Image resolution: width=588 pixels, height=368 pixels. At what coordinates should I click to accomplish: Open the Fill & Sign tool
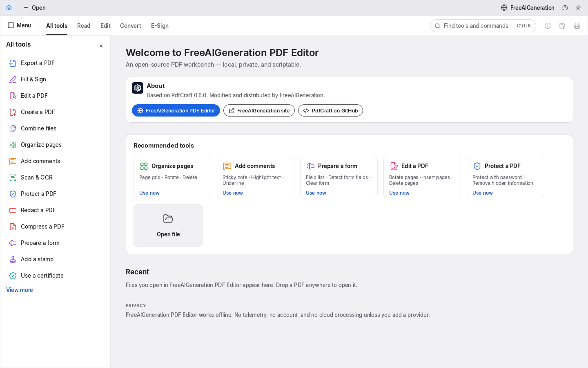coord(55,79)
